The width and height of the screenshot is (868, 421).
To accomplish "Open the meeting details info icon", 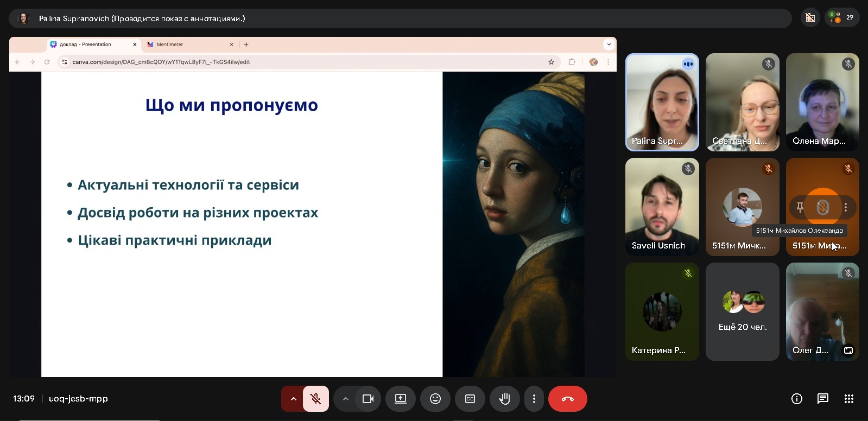I will point(796,399).
